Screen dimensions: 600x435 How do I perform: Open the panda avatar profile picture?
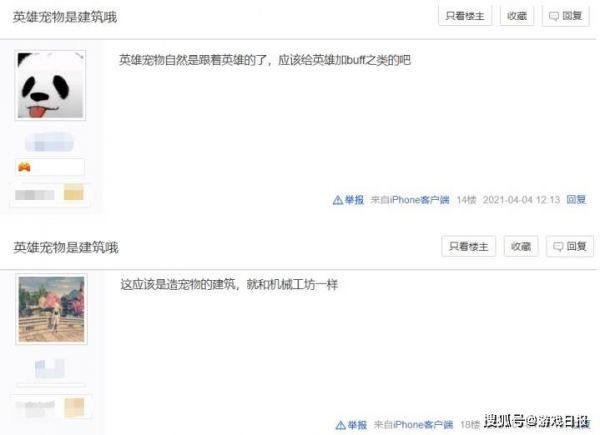(50, 85)
